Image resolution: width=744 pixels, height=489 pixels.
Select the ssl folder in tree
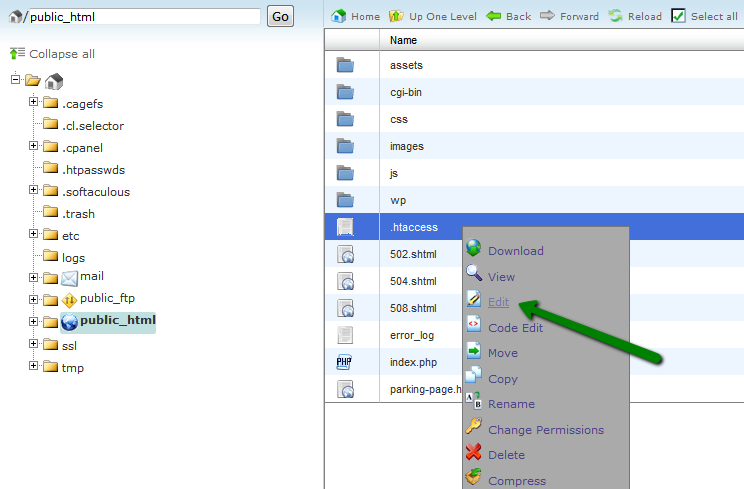tap(69, 346)
